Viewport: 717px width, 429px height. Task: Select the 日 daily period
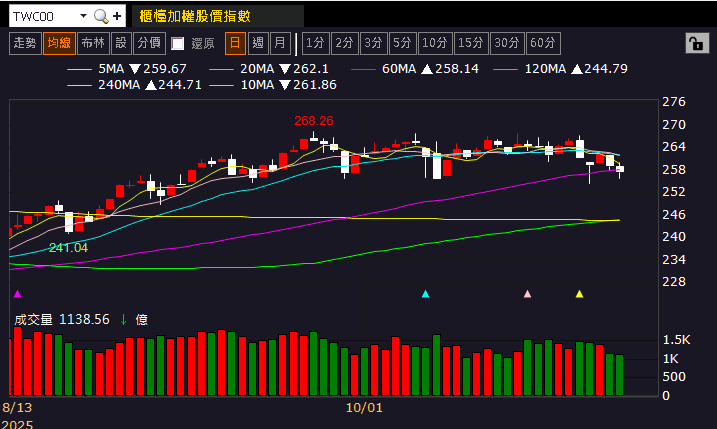[x=235, y=43]
